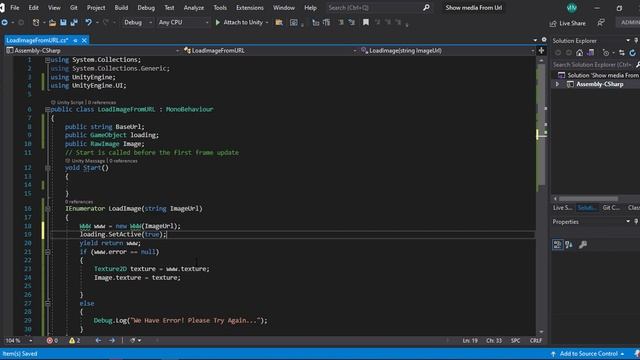This screenshot has width=640, height=360.
Task: Click the green Start play arrow
Action: pos(218,22)
